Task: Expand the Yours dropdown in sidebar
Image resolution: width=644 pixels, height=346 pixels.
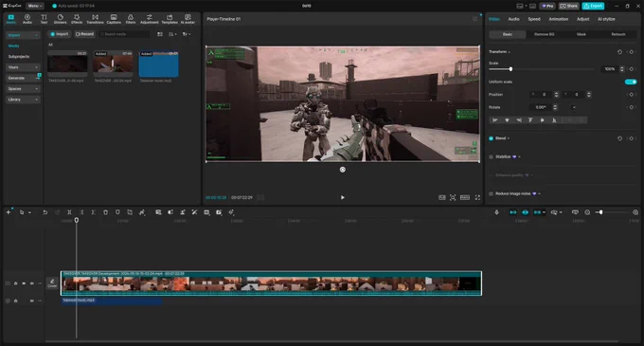Action: pos(23,67)
